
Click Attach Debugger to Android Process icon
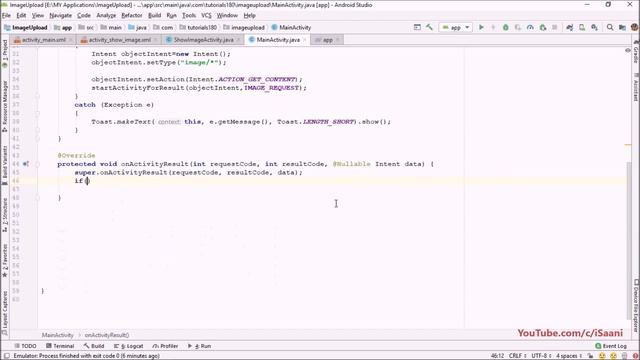pyautogui.click(x=542, y=27)
